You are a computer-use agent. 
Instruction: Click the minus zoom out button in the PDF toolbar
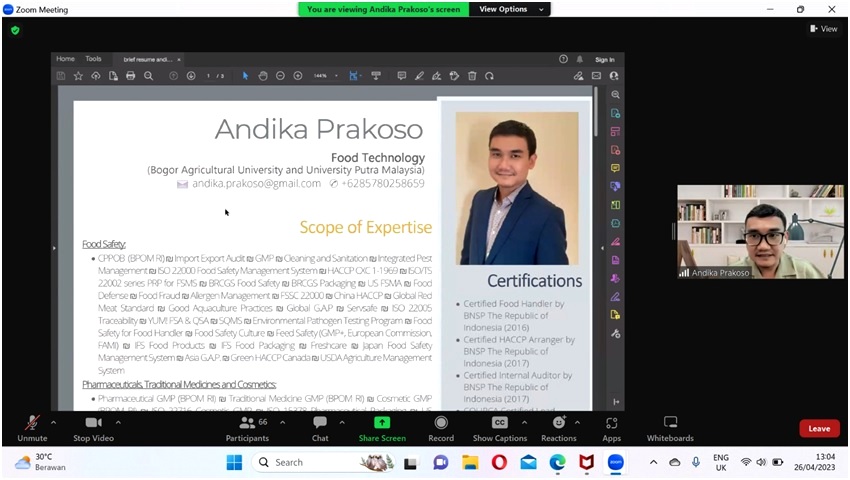(280, 76)
